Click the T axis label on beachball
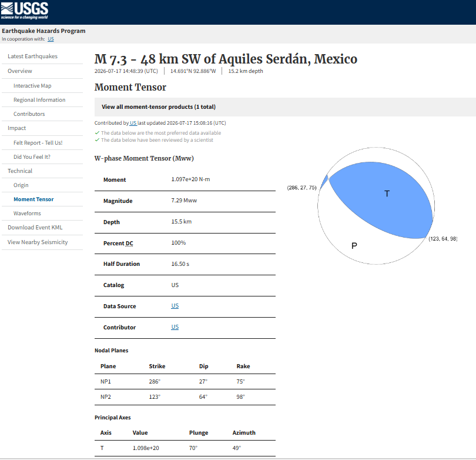 click(x=387, y=194)
